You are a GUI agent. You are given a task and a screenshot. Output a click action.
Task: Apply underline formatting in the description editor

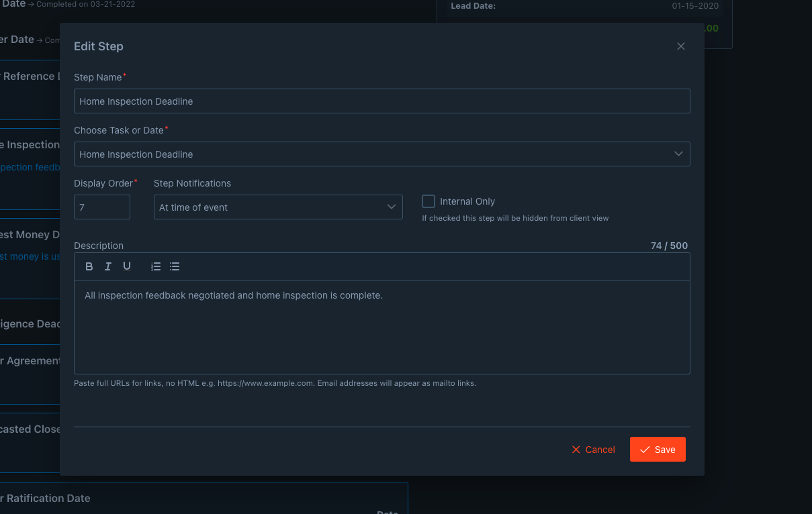pyautogui.click(x=126, y=266)
